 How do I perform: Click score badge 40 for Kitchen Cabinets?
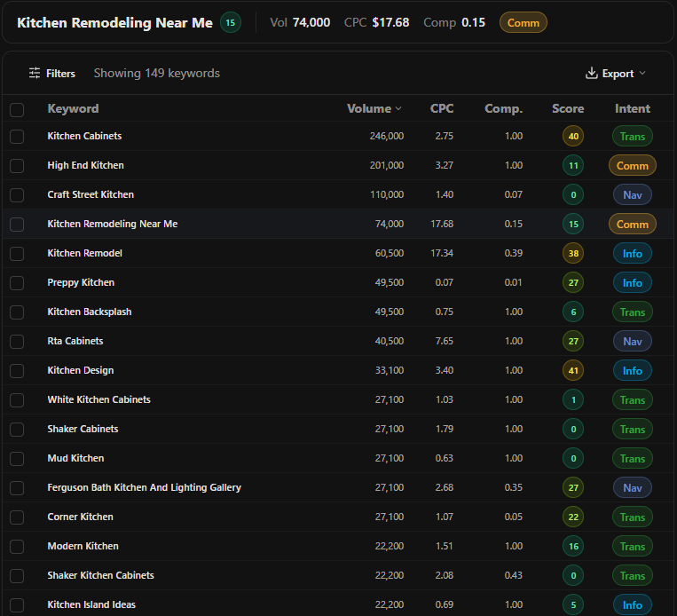[x=573, y=137]
